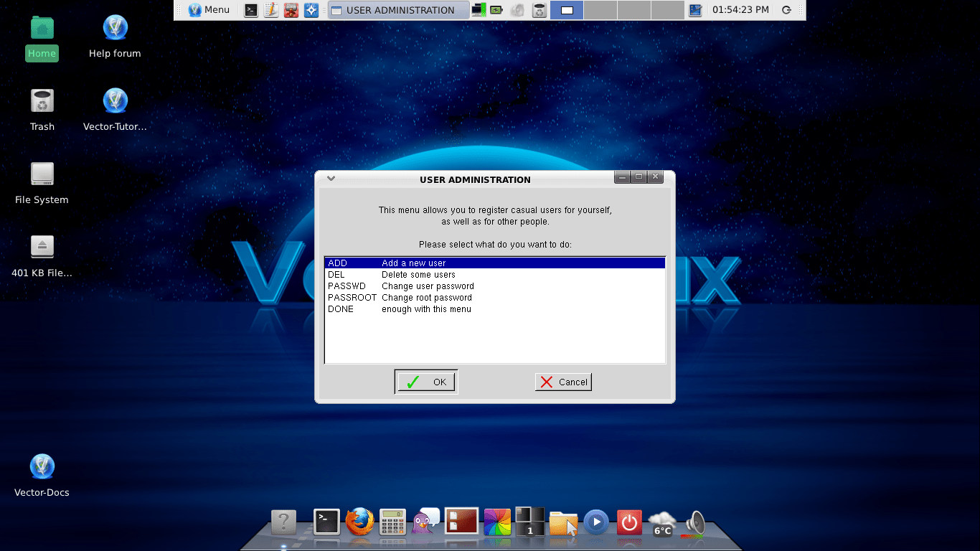The height and width of the screenshot is (551, 980).
Task: Click the red power button dock icon
Action: click(629, 522)
